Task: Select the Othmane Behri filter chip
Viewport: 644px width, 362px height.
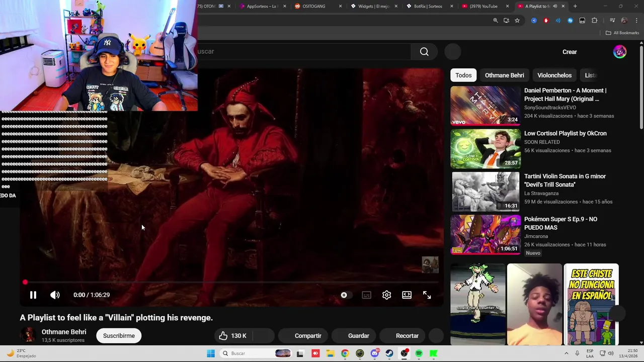Action: 504,75
